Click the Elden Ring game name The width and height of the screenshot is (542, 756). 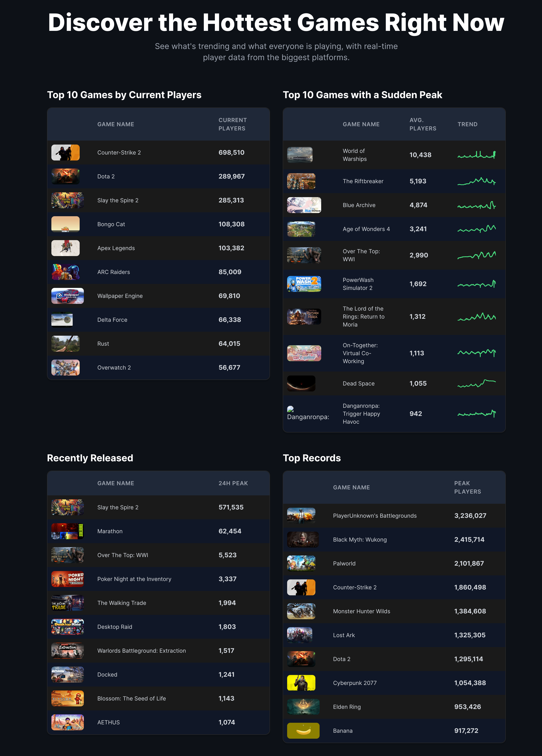pyautogui.click(x=347, y=707)
